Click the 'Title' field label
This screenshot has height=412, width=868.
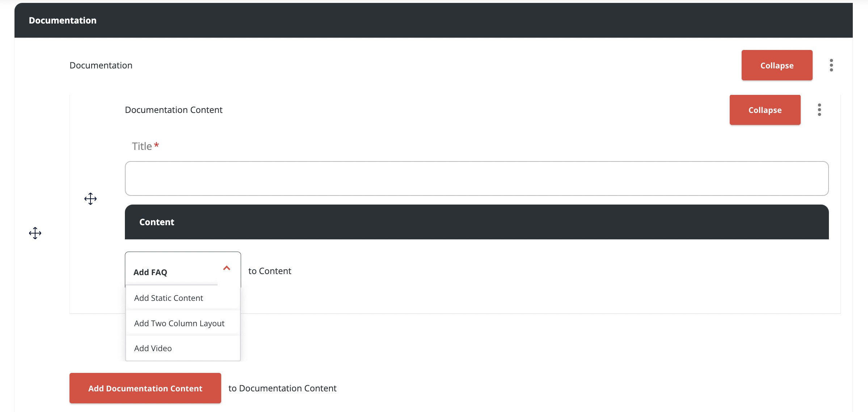coord(142,146)
